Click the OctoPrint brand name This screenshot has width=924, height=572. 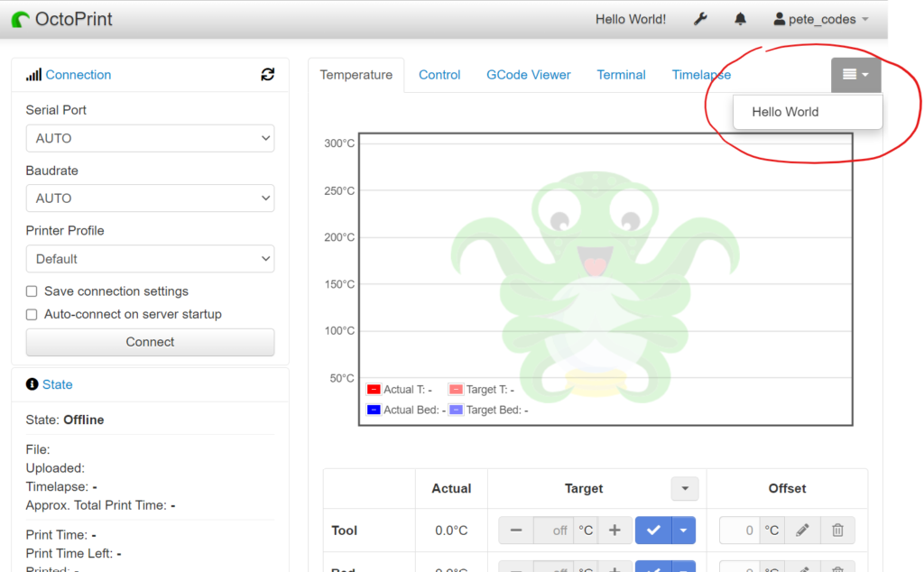[x=74, y=20]
